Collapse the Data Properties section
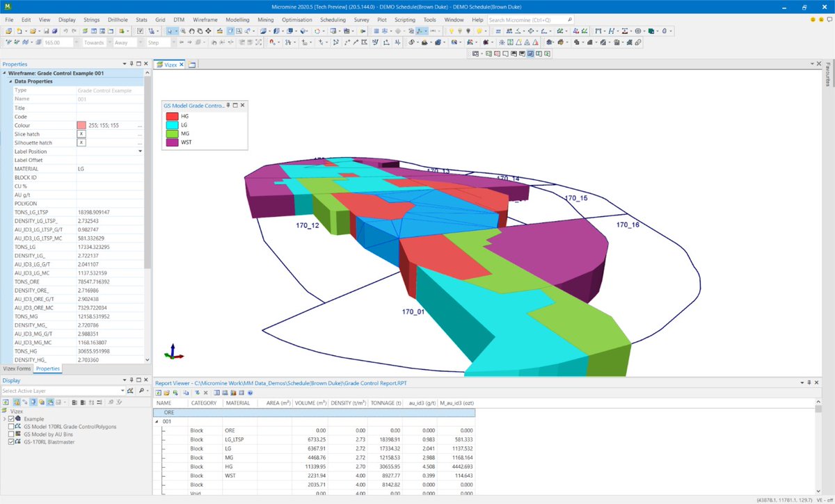Viewport: 835px width, 504px height. [x=10, y=81]
